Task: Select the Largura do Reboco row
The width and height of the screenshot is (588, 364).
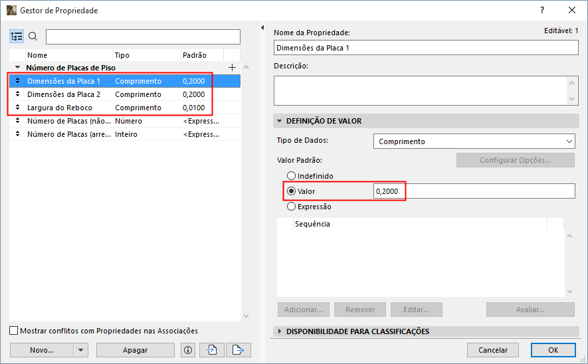Action: pyautogui.click(x=124, y=108)
